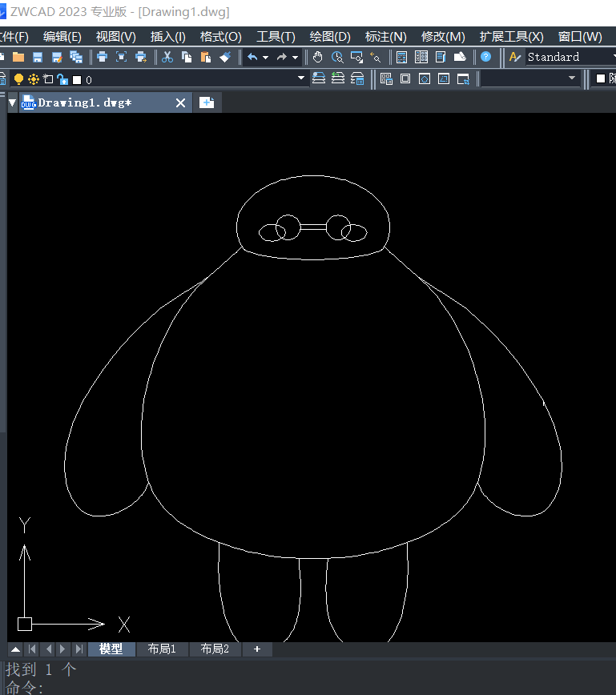This screenshot has height=695, width=616.
Task: Open Print Preview icon
Action: pos(121,57)
